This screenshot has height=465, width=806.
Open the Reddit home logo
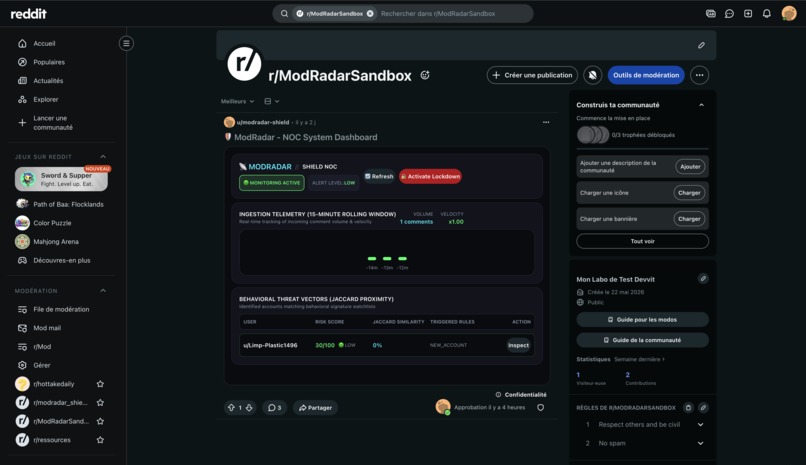point(28,14)
